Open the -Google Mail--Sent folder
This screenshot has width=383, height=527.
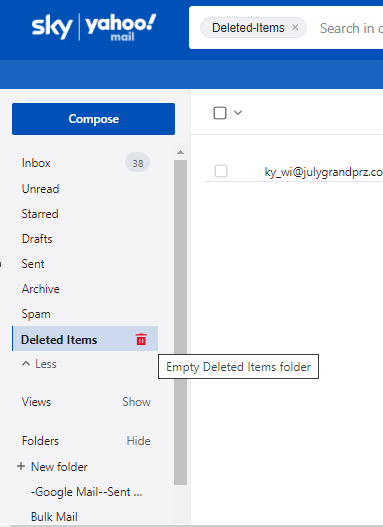pyautogui.click(x=86, y=492)
